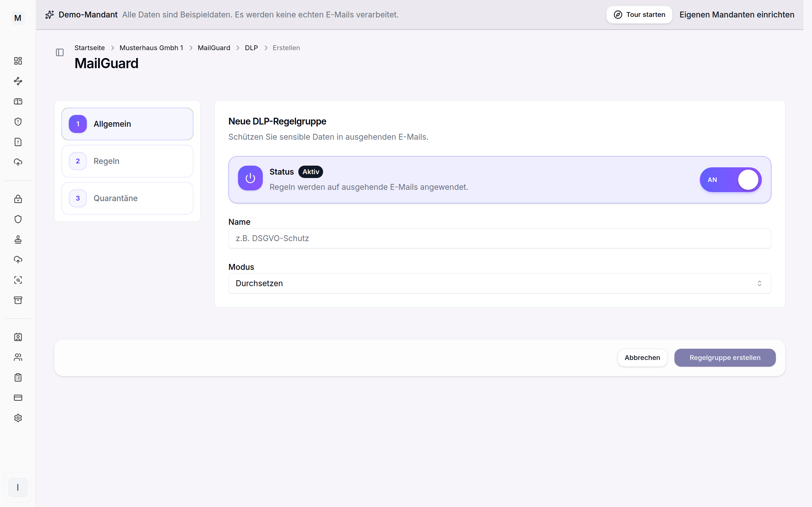Select the Allgemein step
Viewport: 812px width, 507px height.
tap(127, 124)
